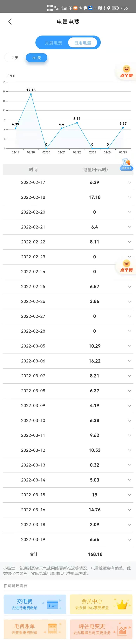The image size is (136, 644).
Task: Tap the lower 点个赞 smiley icon
Action: pyautogui.click(x=126, y=266)
